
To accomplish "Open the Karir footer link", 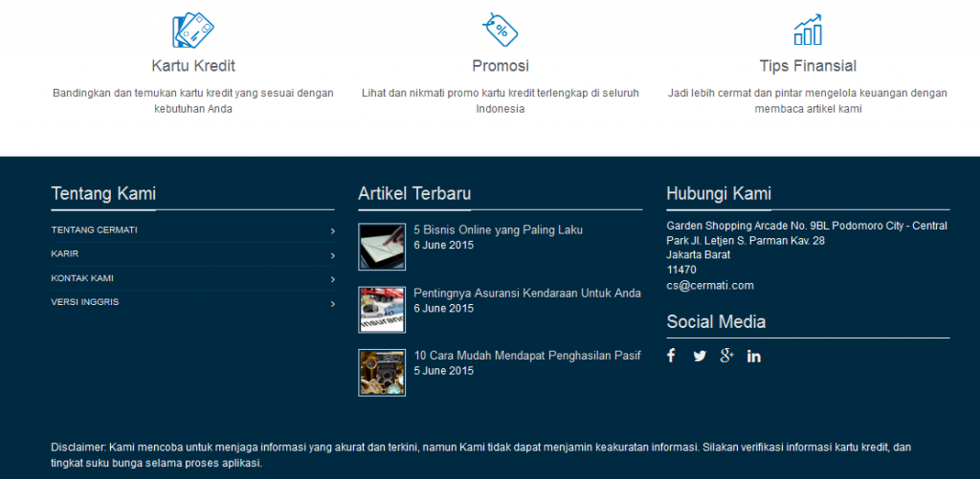I will pyautogui.click(x=65, y=253).
